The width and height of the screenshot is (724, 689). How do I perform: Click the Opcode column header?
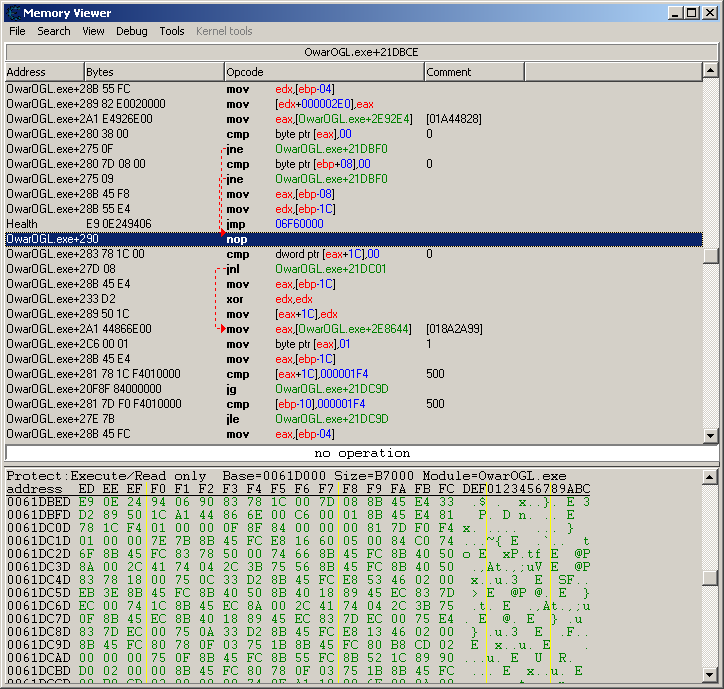point(323,72)
